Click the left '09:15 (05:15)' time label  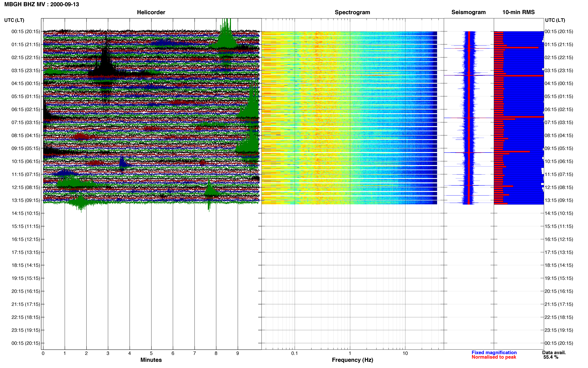26,148
